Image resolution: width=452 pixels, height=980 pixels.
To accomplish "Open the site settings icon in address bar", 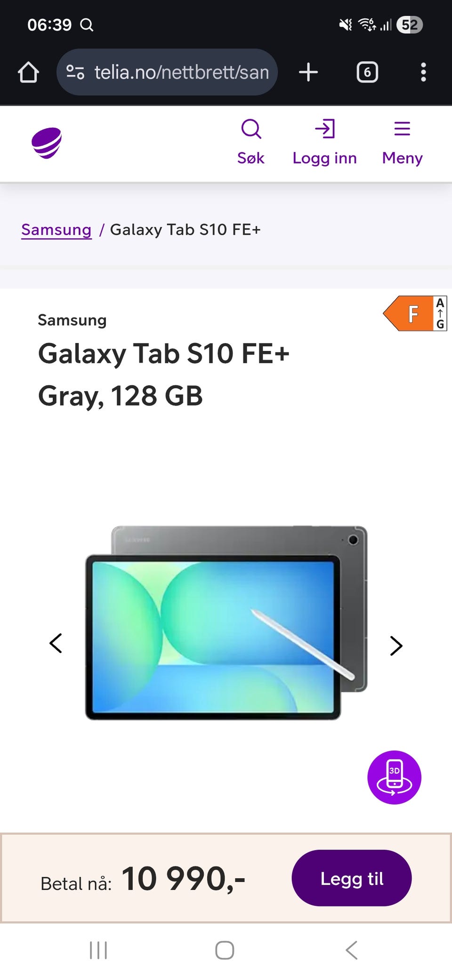I will point(75,72).
